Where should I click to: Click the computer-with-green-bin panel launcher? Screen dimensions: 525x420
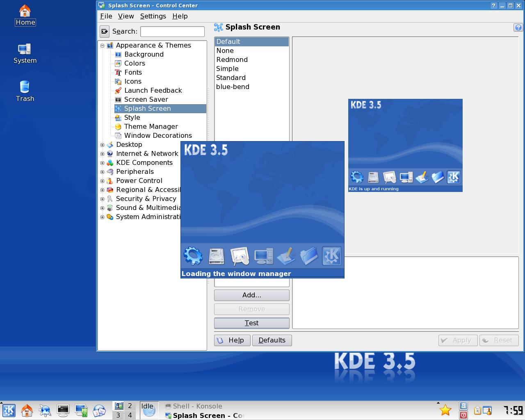click(x=81, y=410)
